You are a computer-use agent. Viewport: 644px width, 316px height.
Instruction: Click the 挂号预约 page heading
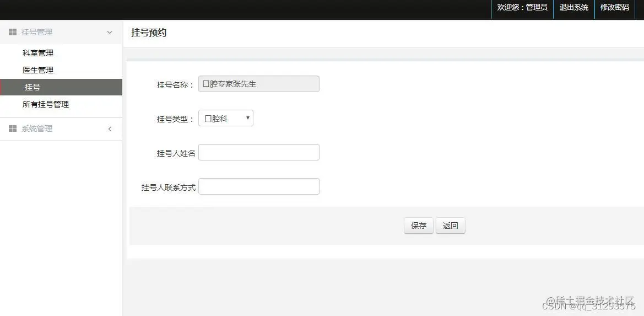coord(149,33)
